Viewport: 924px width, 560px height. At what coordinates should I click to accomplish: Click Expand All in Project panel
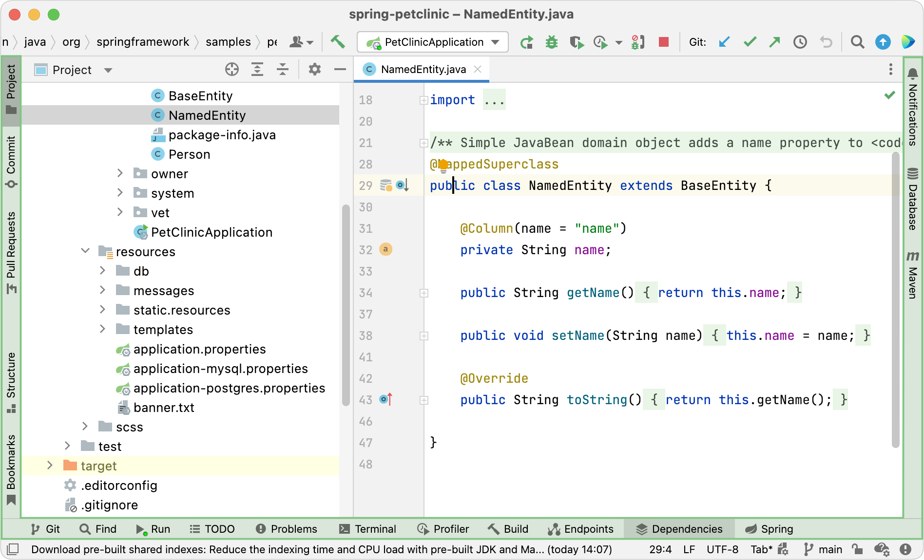257,70
